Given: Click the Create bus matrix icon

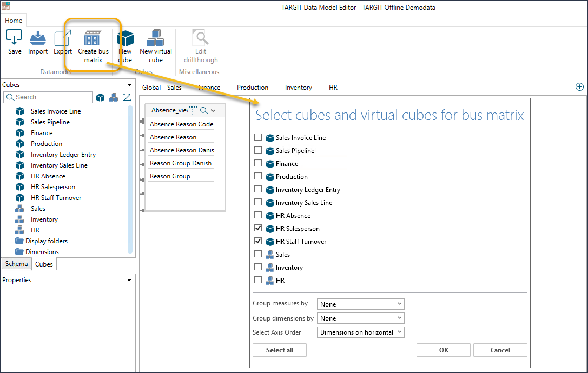Looking at the screenshot, I should pos(93,40).
